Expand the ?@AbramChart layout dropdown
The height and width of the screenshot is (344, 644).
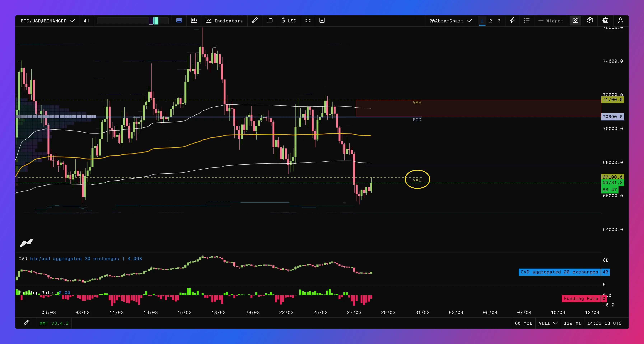[x=450, y=21]
